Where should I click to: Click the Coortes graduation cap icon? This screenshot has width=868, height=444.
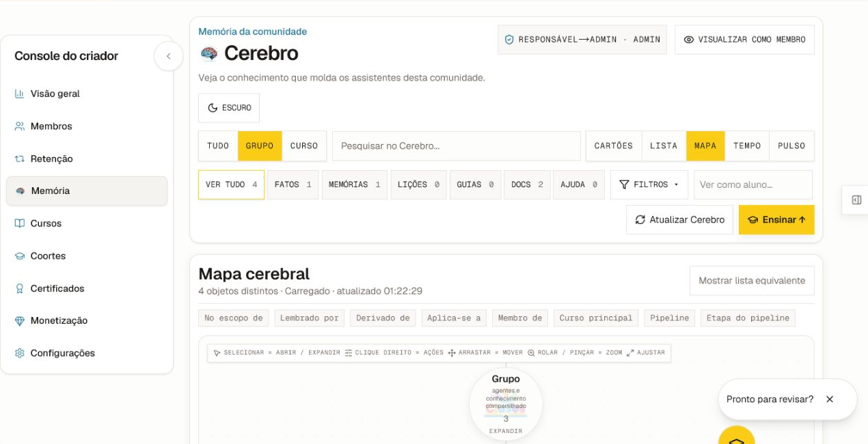click(20, 256)
